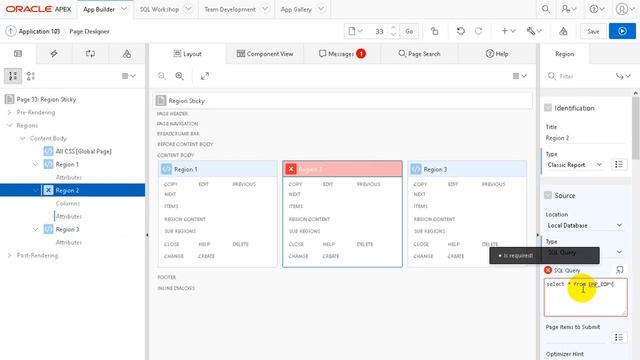
Task: Select Region 3 in the tree
Action: point(67,229)
